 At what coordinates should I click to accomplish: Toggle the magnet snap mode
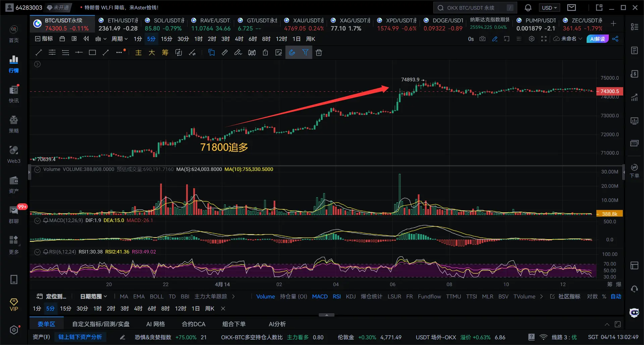click(292, 53)
